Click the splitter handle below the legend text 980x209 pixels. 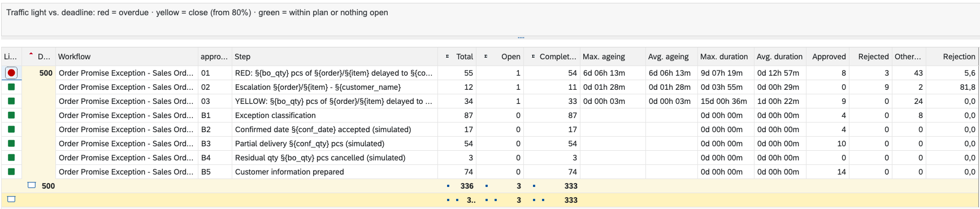click(x=521, y=38)
